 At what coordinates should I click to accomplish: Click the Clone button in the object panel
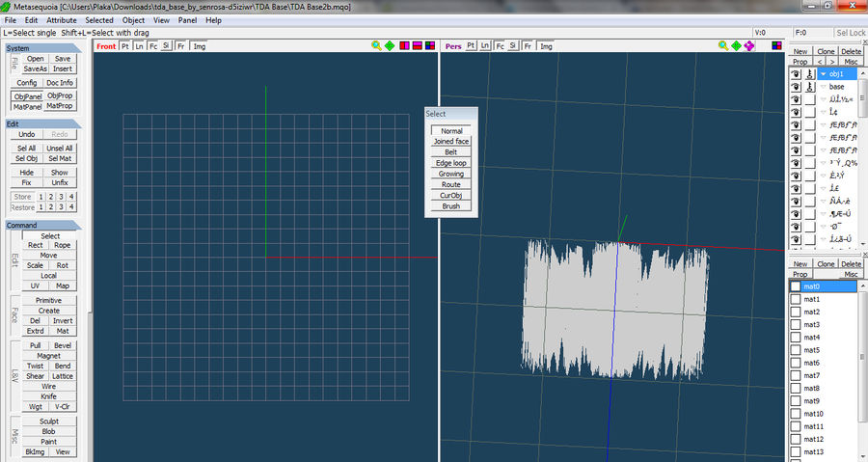[x=826, y=51]
